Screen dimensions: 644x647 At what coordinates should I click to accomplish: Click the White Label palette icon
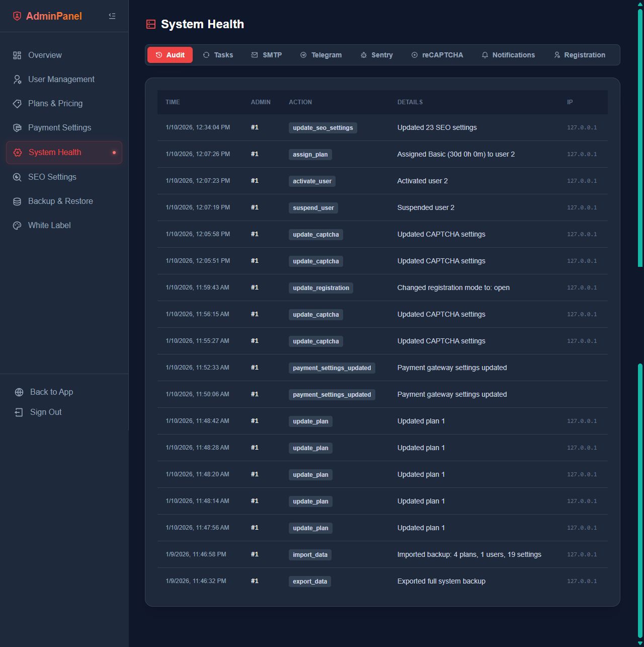[17, 226]
